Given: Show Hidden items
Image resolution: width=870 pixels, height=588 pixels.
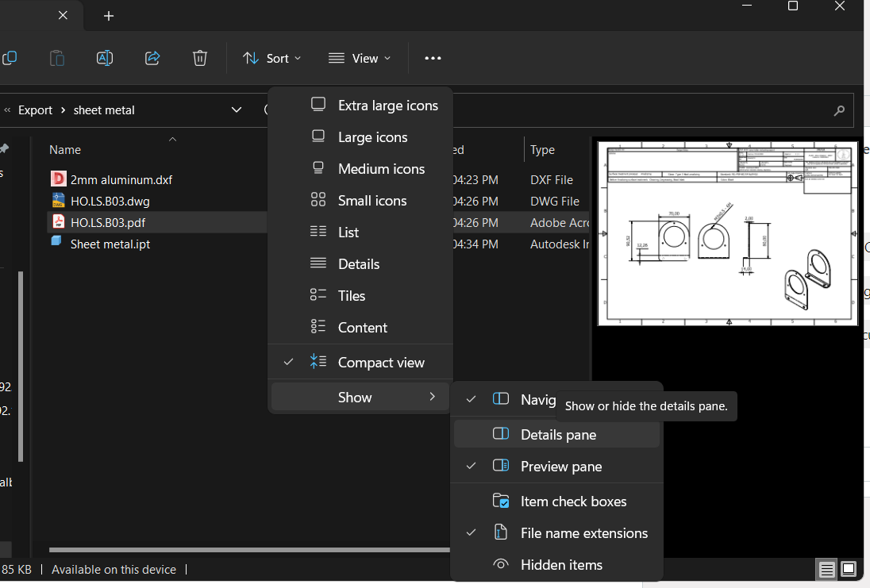Looking at the screenshot, I should [560, 564].
